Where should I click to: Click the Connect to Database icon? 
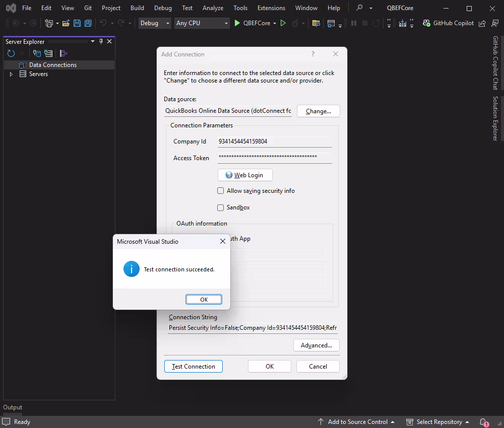click(x=37, y=53)
